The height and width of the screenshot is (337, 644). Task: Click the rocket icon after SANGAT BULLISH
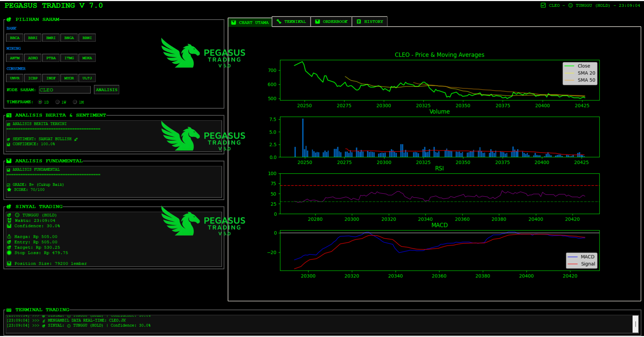pos(76,139)
